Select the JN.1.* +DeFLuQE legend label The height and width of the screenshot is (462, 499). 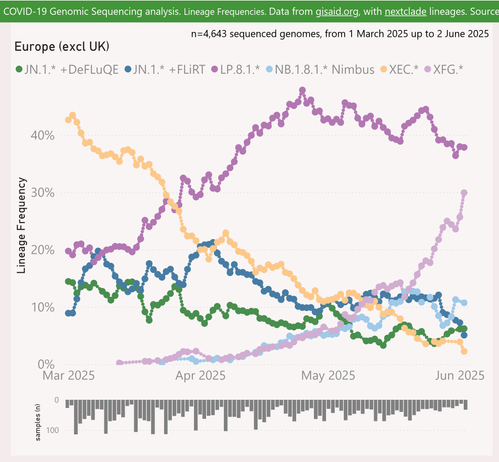(x=71, y=70)
